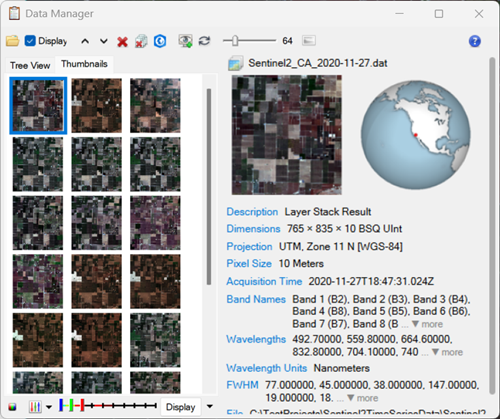Click the metadata panel vertical scrollbar
The height and width of the screenshot is (419, 500).
pos(492,226)
